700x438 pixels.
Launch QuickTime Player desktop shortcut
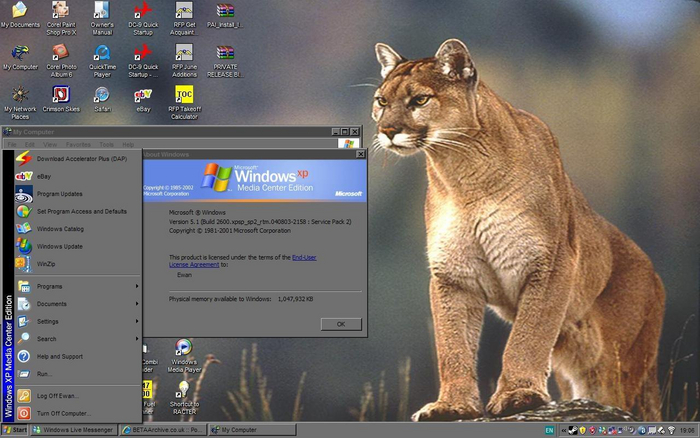[102, 61]
